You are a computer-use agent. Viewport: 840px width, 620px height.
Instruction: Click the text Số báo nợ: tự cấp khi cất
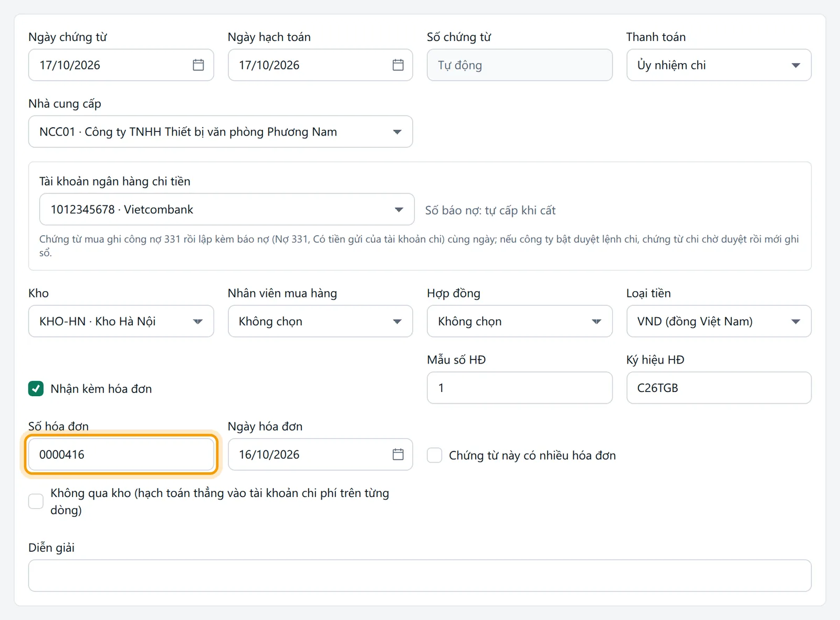click(490, 210)
